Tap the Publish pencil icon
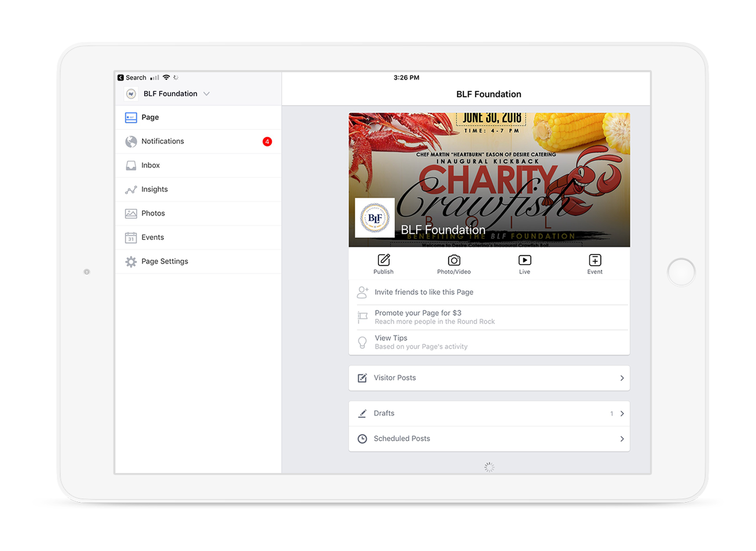The height and width of the screenshot is (551, 756). 384,260
